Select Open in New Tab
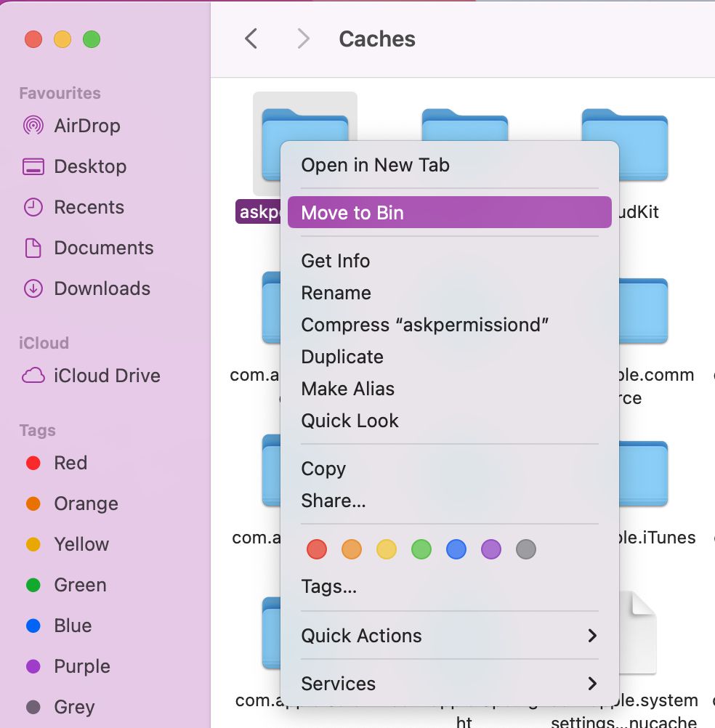The height and width of the screenshot is (728, 715). (375, 165)
